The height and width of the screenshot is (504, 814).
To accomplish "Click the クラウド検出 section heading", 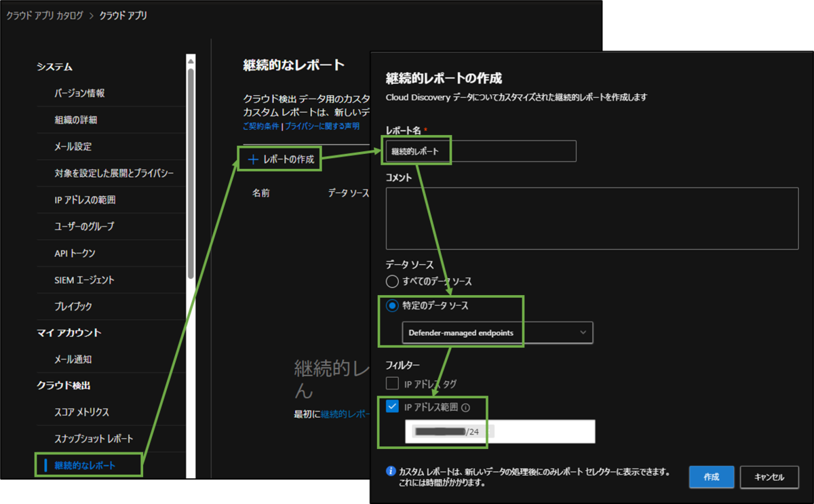I will (63, 385).
